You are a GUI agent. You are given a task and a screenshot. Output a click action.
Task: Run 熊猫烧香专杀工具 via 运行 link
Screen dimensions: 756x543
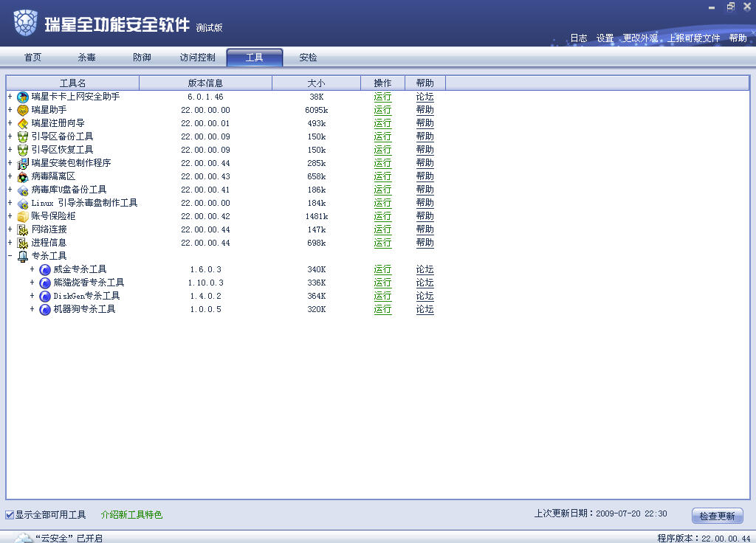pos(382,283)
